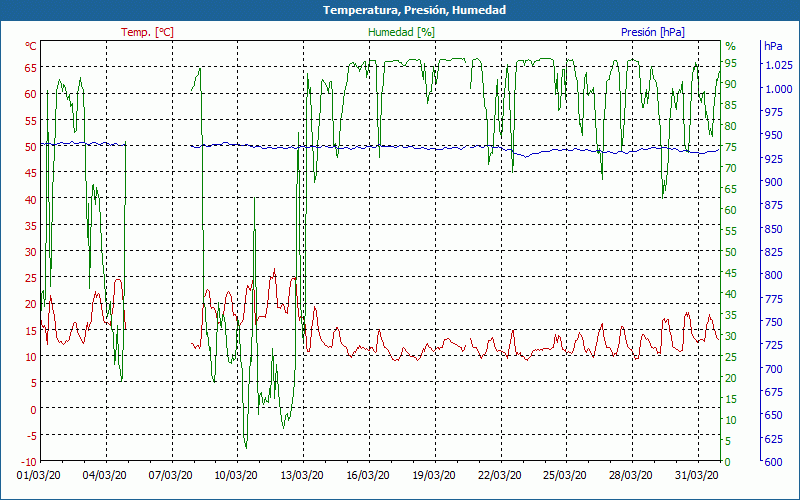Click the red temperature axis value 55
Screen dimensions: 800x500
pyautogui.click(x=31, y=120)
